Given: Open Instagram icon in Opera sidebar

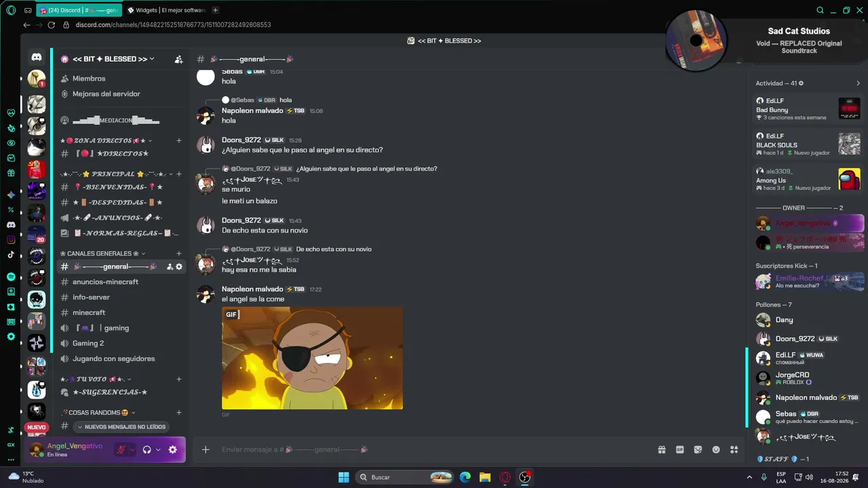Looking at the screenshot, I should (11, 239).
